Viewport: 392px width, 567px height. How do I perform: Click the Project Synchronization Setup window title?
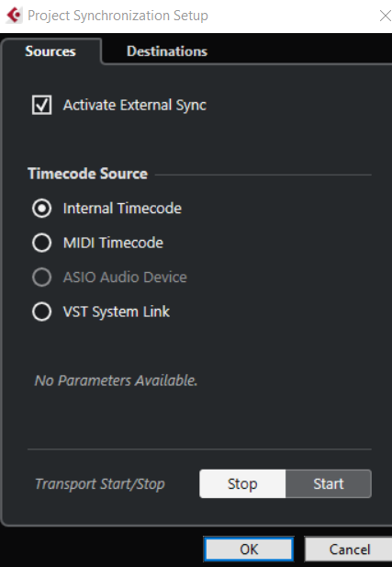(x=118, y=16)
